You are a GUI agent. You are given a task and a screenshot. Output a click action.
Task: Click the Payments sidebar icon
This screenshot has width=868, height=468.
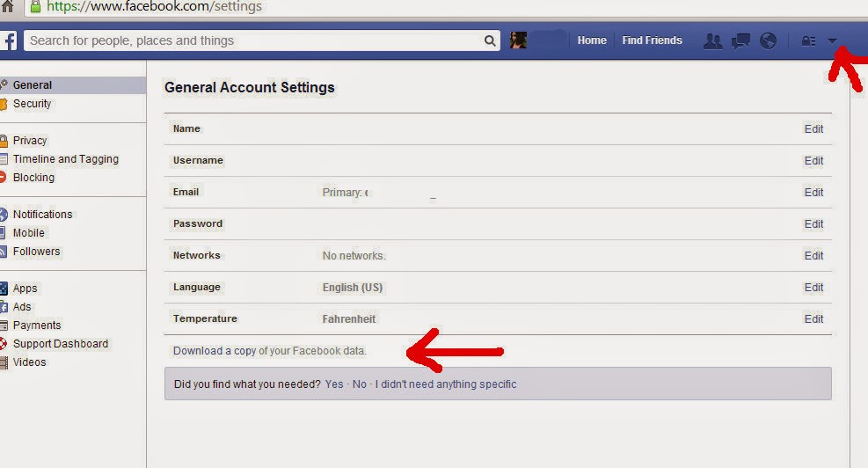click(x=4, y=325)
